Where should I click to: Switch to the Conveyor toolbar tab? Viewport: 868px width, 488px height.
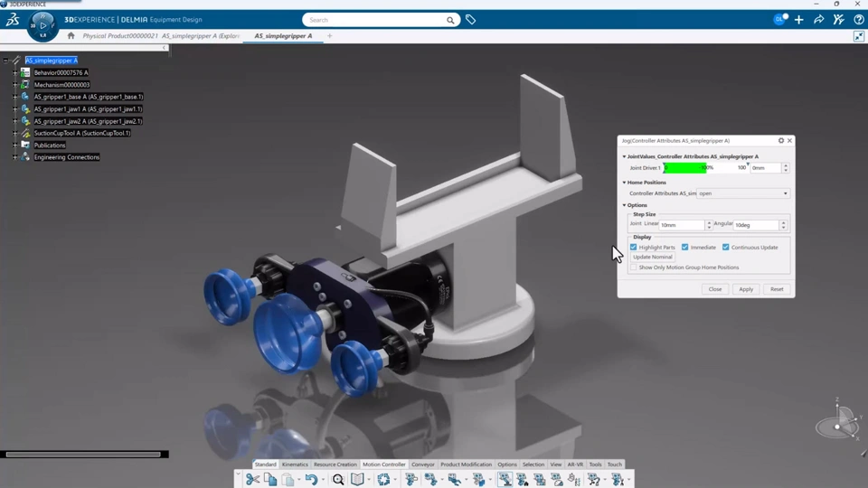tap(423, 465)
